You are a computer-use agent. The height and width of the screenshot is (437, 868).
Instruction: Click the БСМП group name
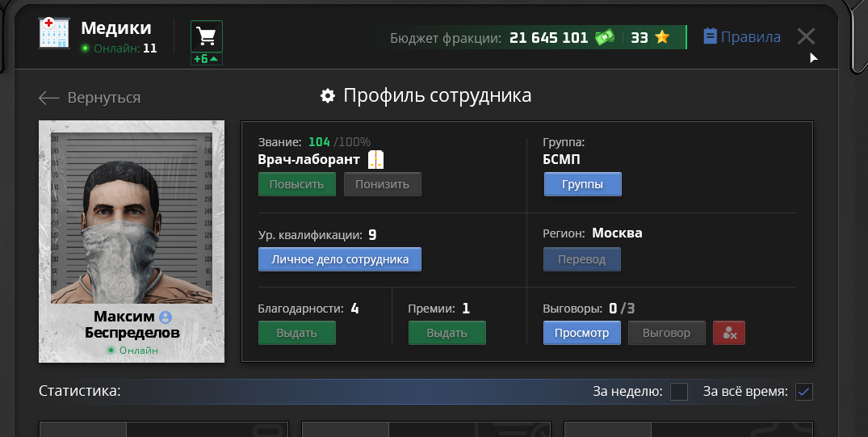(562, 160)
